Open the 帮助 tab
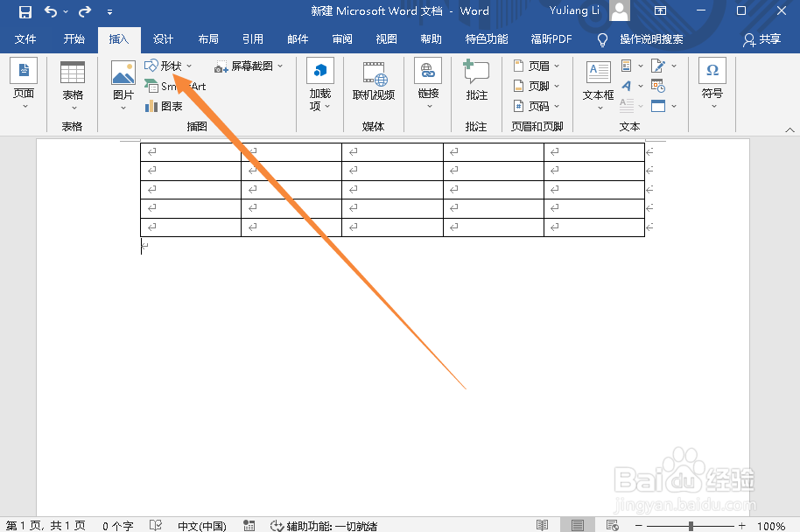The width and height of the screenshot is (800, 532). tap(431, 39)
